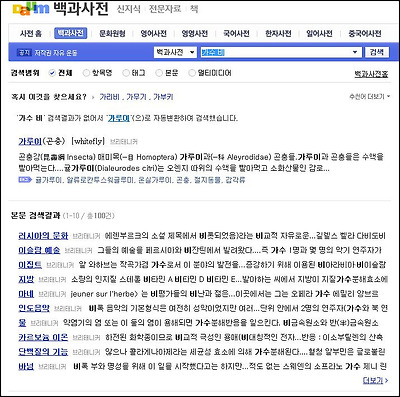
Task: Switch to the 영영사전 tab
Action: [195, 33]
